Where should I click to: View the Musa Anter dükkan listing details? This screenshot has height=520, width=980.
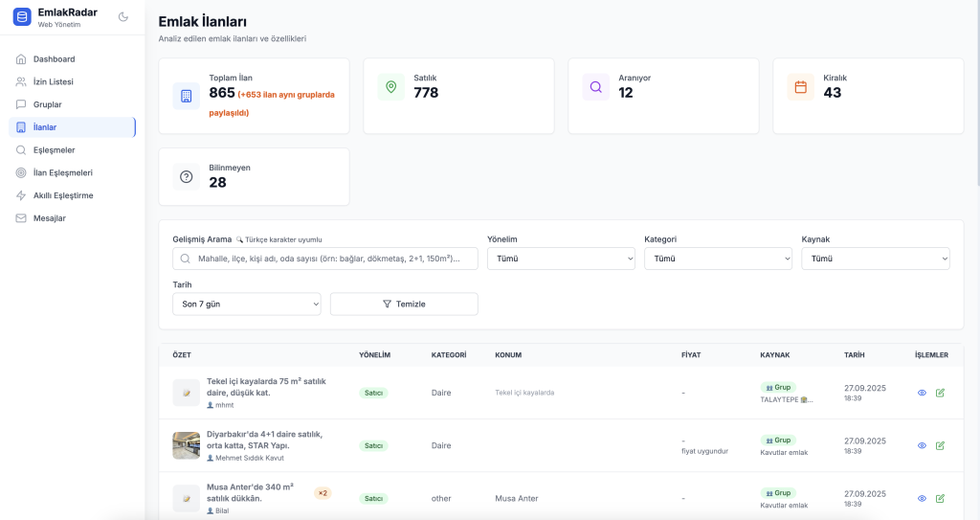click(x=922, y=498)
